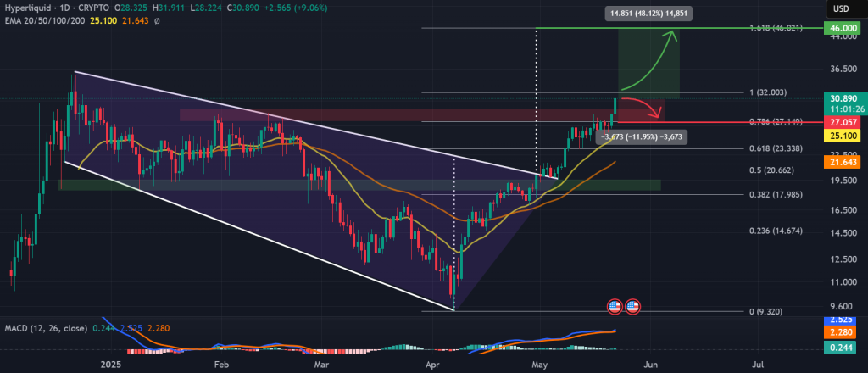Click the Fibonacci 1 (32.003) level label
The width and height of the screenshot is (868, 373).
(767, 92)
